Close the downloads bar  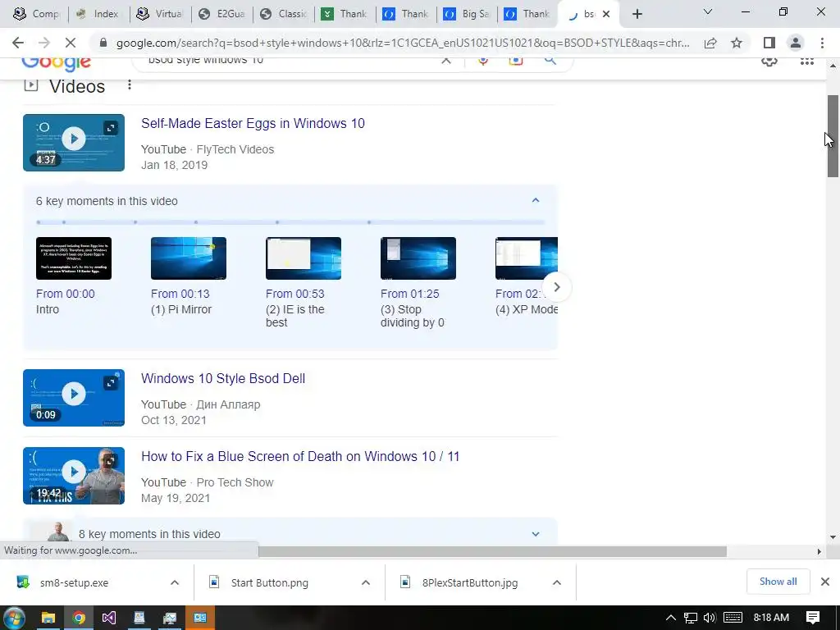(x=825, y=582)
